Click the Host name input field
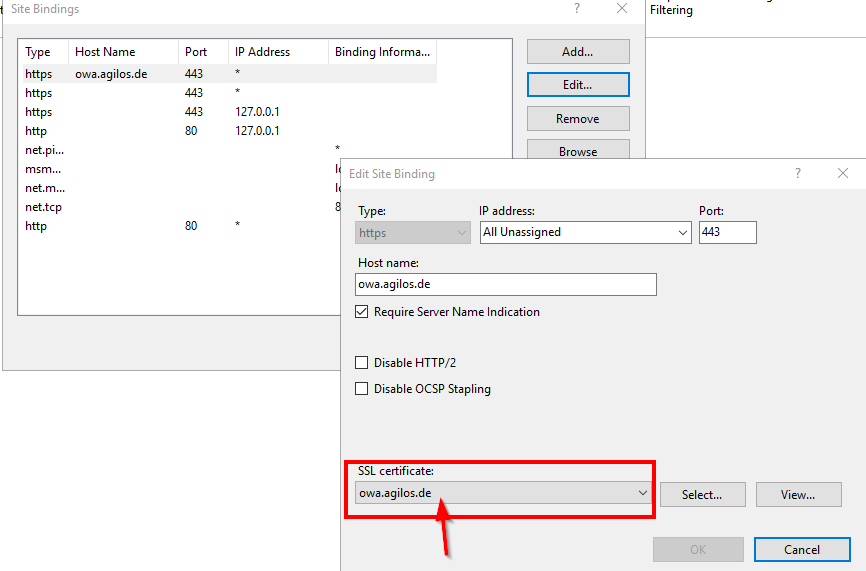Image resolution: width=866 pixels, height=571 pixels. click(x=506, y=284)
